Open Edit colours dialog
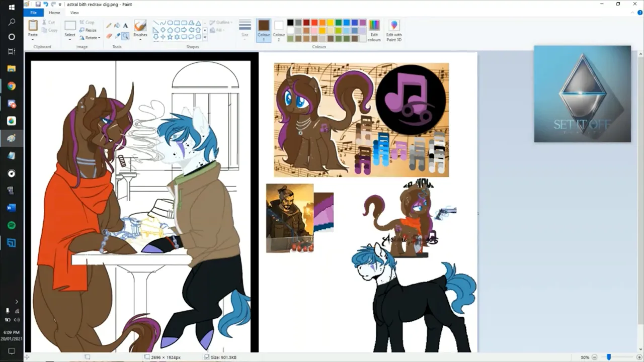 tap(374, 31)
